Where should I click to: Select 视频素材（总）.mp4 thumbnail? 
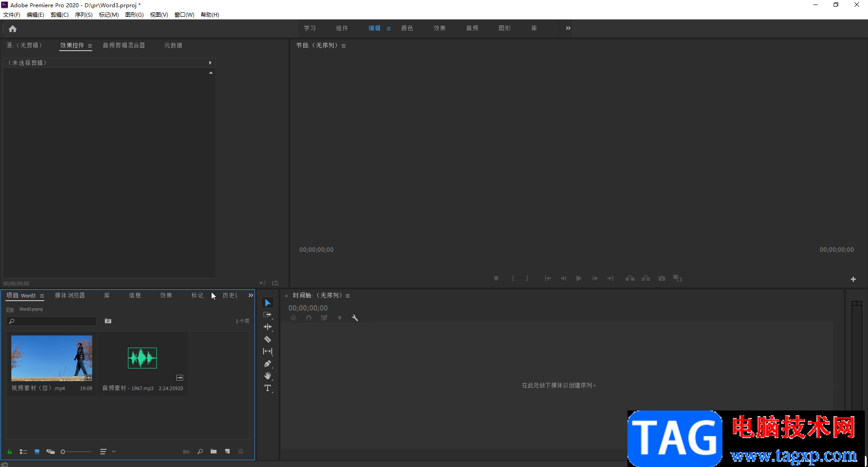tap(52, 358)
